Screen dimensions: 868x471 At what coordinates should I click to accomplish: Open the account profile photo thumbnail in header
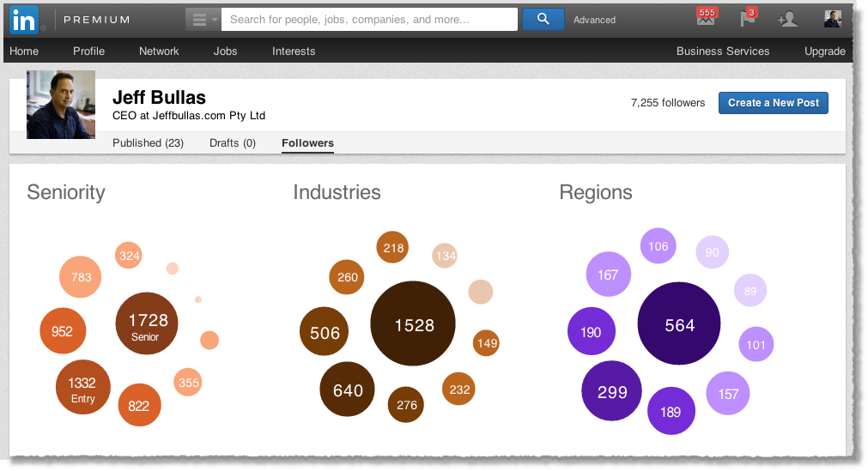tap(832, 19)
